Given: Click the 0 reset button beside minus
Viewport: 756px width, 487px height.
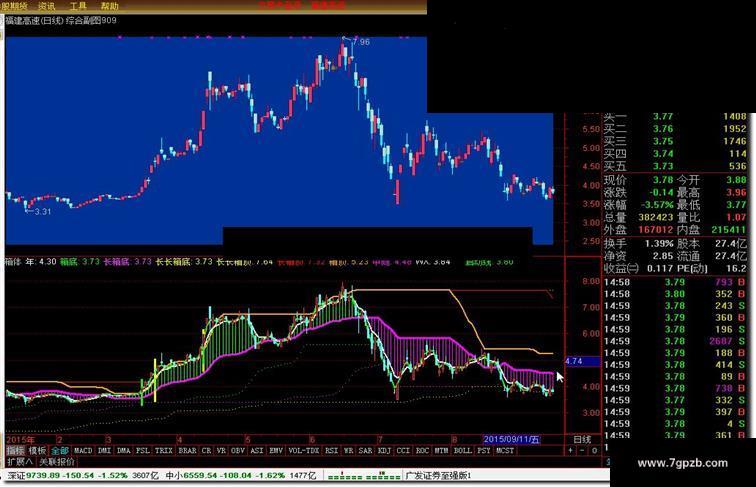Looking at the screenshot, I should coord(594,450).
